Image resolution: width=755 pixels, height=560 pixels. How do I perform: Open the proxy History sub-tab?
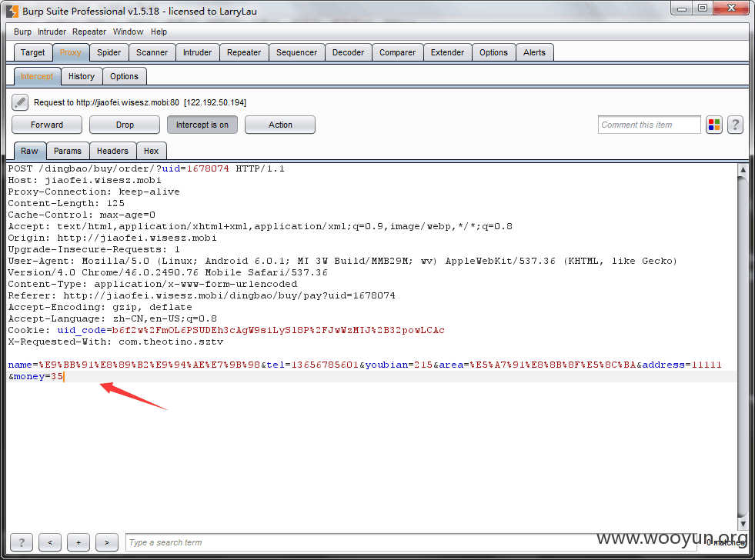click(x=82, y=76)
